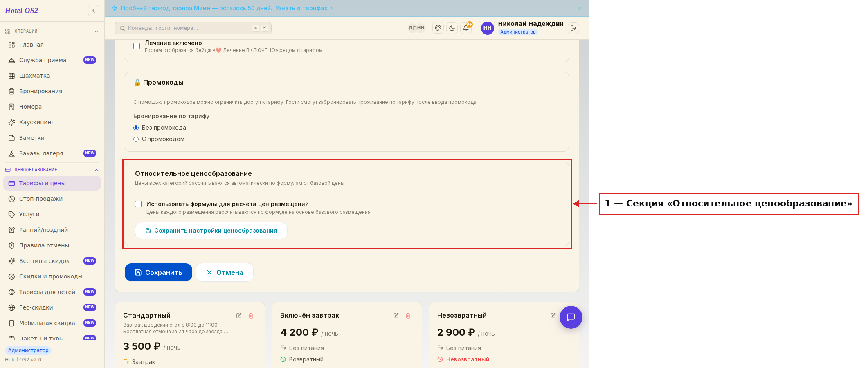Open Хаускипинг menu item

52,122
